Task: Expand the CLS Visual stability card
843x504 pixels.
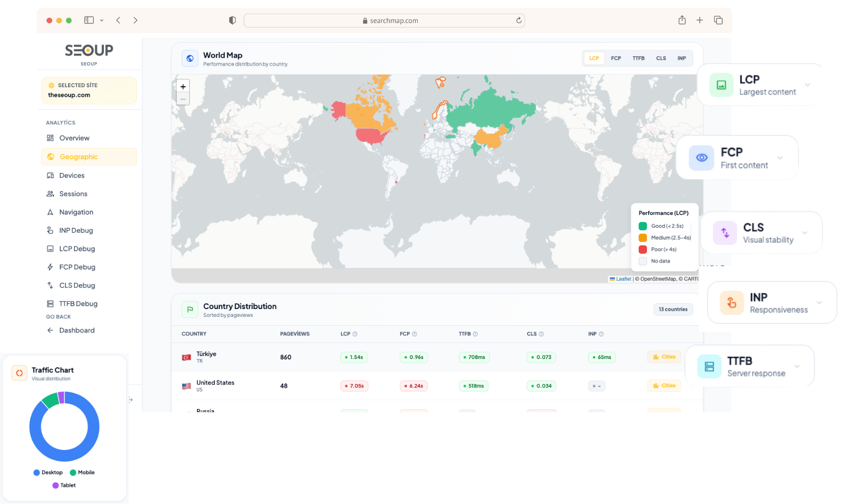Action: pos(804,233)
